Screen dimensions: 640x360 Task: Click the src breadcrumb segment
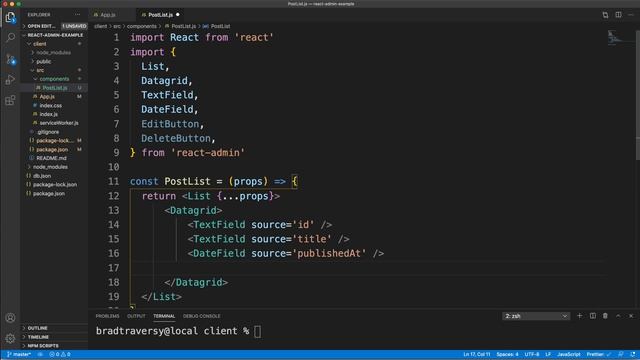[117, 26]
